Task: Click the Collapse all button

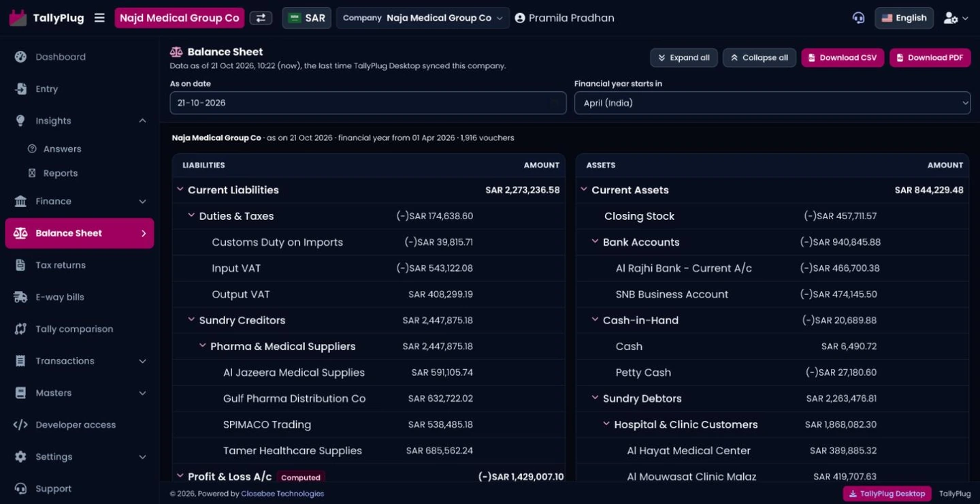Action: 759,58
